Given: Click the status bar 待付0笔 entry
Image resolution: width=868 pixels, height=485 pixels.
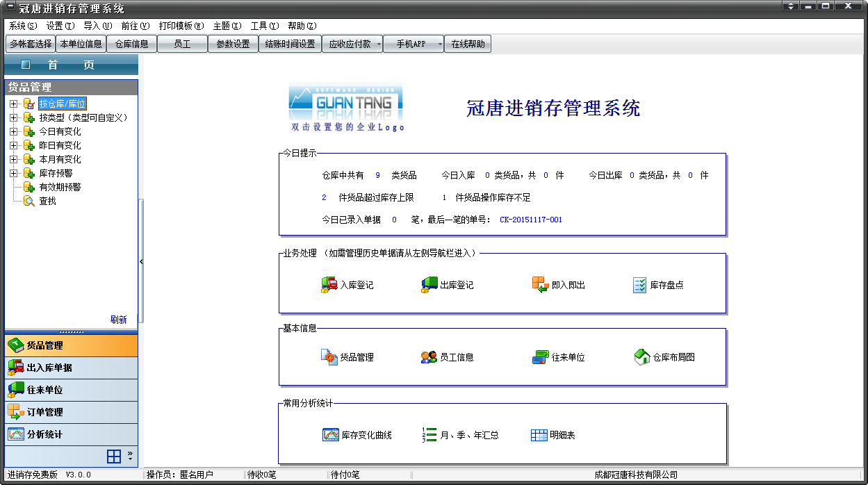Looking at the screenshot, I should tap(345, 475).
